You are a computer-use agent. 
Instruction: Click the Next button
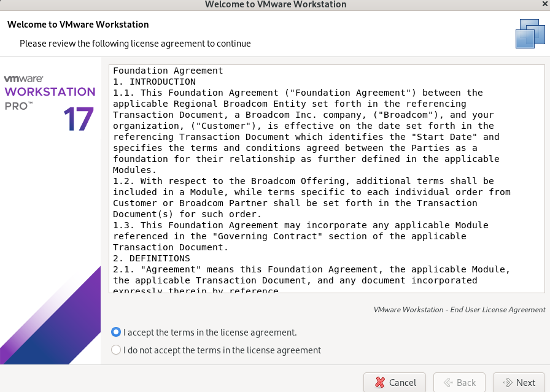pyautogui.click(x=520, y=382)
